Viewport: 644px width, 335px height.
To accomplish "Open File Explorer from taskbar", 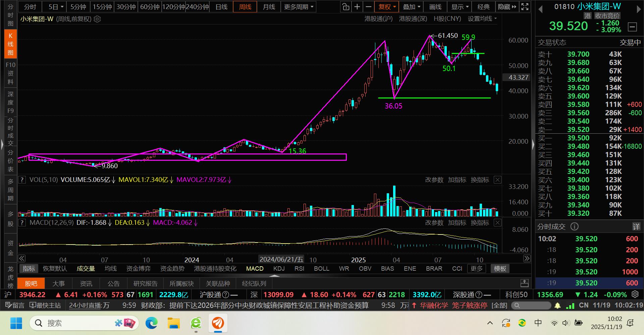I will 174,323.
